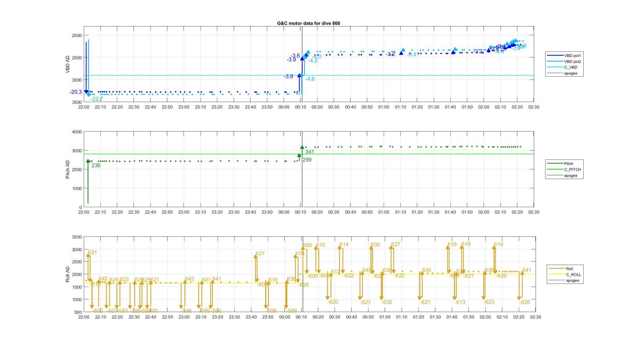The image size is (644, 351).
Task: Click the '22:00' tick on the VBD time axis
Action: click(84, 107)
